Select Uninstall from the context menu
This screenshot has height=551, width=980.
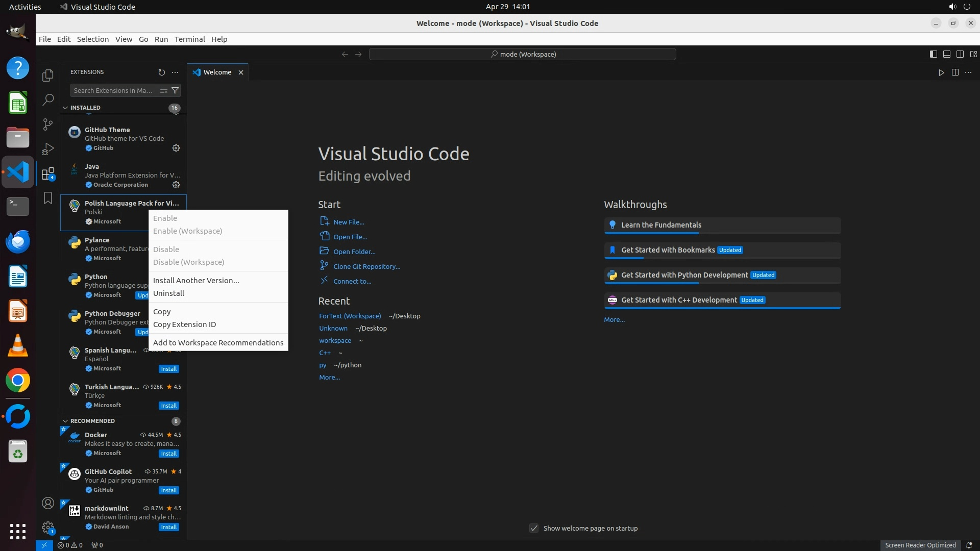click(x=168, y=293)
